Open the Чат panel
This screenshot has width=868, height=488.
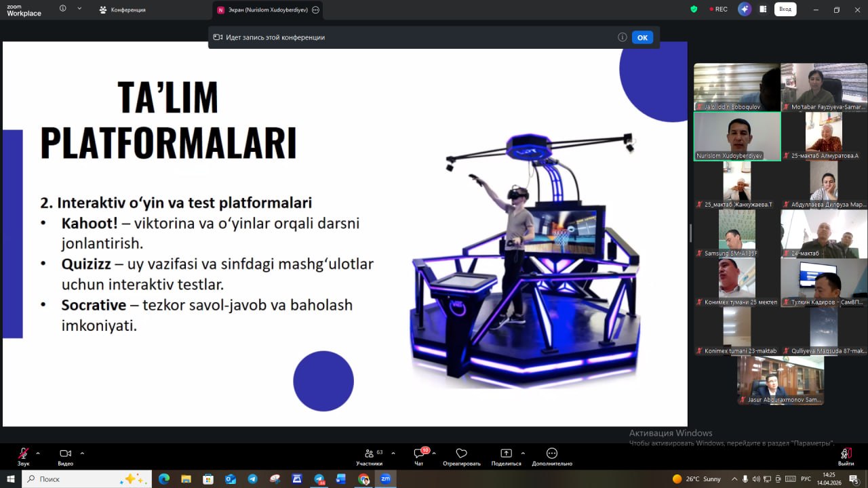[x=418, y=454]
